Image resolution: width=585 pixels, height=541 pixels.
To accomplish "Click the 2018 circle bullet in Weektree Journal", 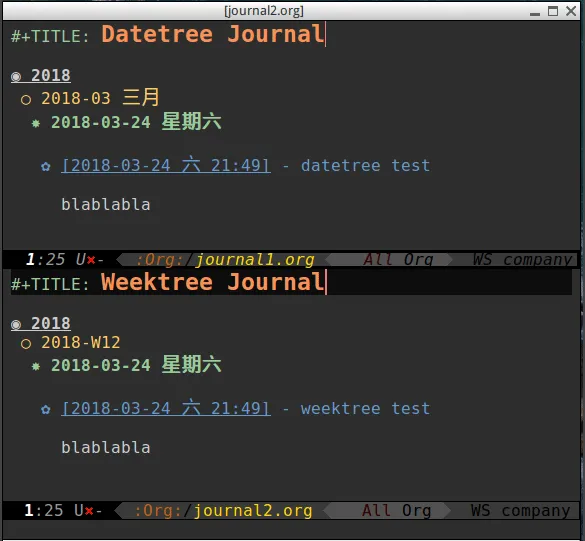I will (x=16, y=325).
